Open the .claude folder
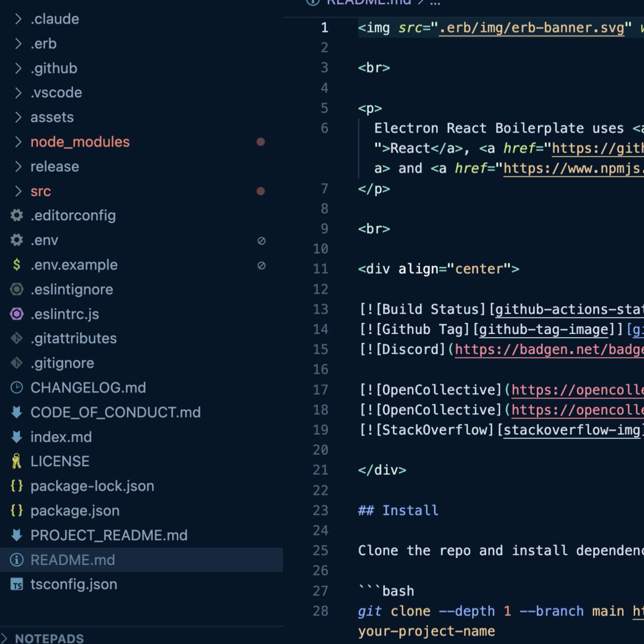The width and height of the screenshot is (644, 644). coord(55,19)
